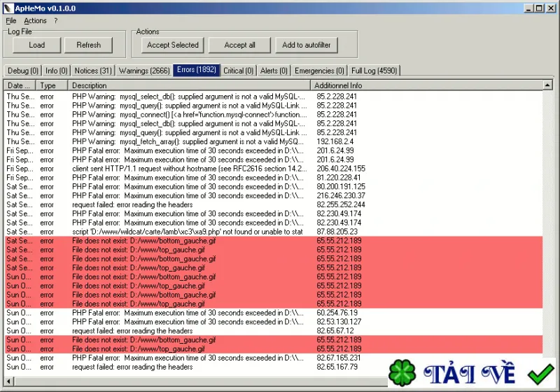560x392 pixels.
Task: Select the row with IP 82.67.165.231
Action: tap(274, 358)
